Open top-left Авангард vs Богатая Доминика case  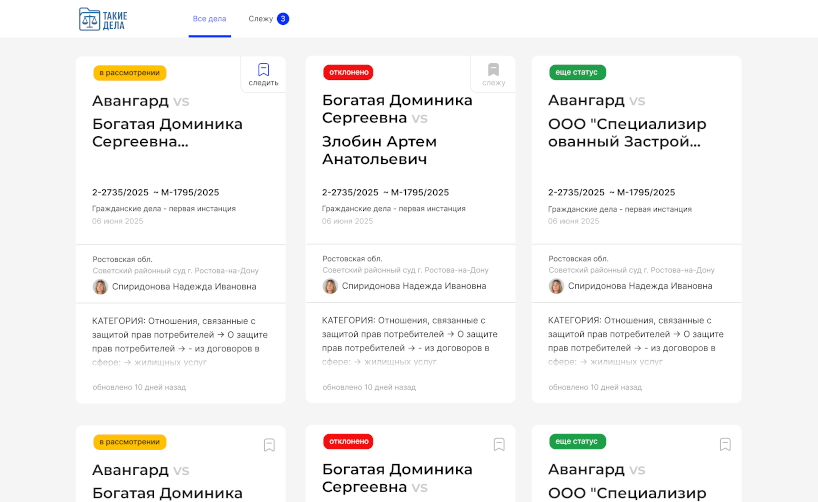[x=167, y=124]
